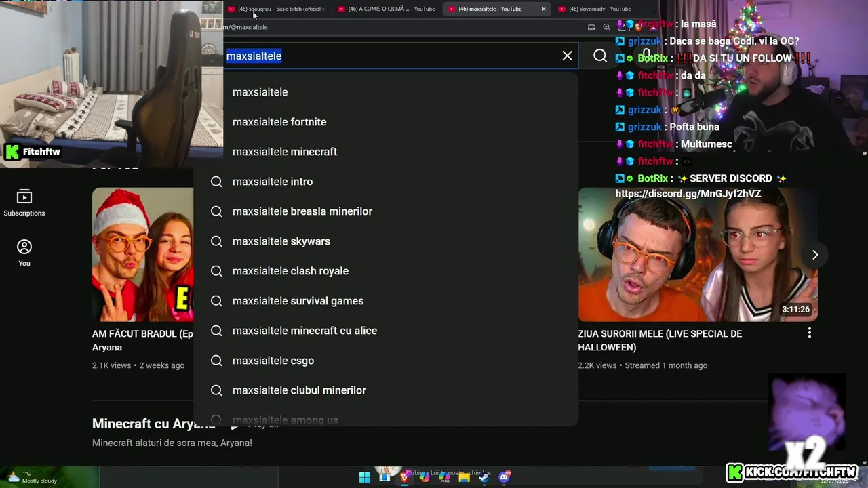Screen dimensions: 868x488
Task: Click 'Streamed 1 month ago' text
Action: tap(665, 365)
